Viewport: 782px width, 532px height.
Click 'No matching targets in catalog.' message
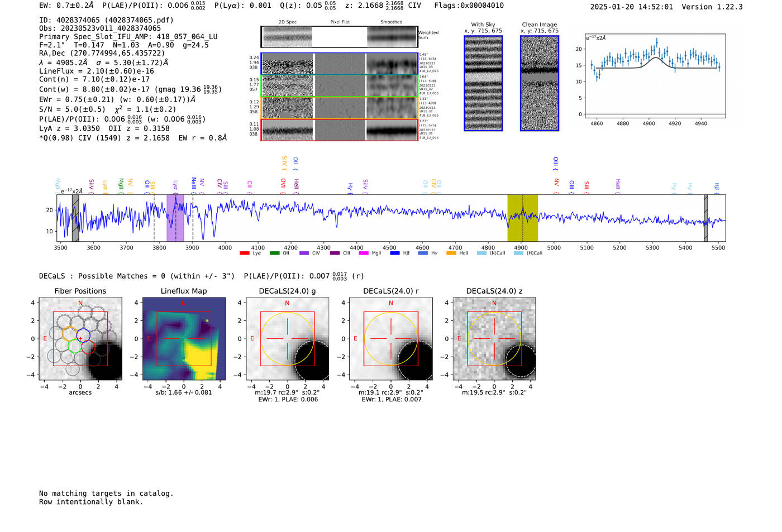106,493
